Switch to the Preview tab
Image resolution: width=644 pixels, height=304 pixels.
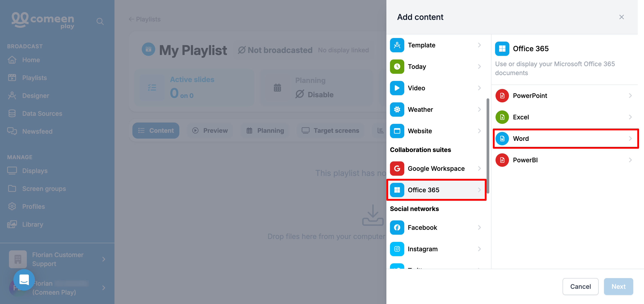tap(210, 131)
